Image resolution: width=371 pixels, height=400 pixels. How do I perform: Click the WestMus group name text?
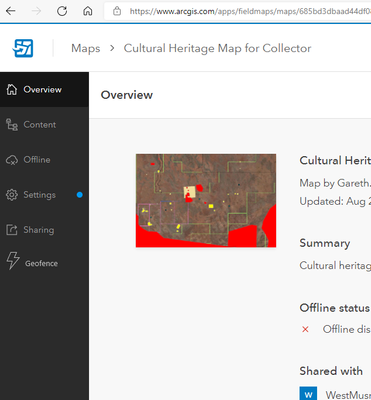(348, 395)
